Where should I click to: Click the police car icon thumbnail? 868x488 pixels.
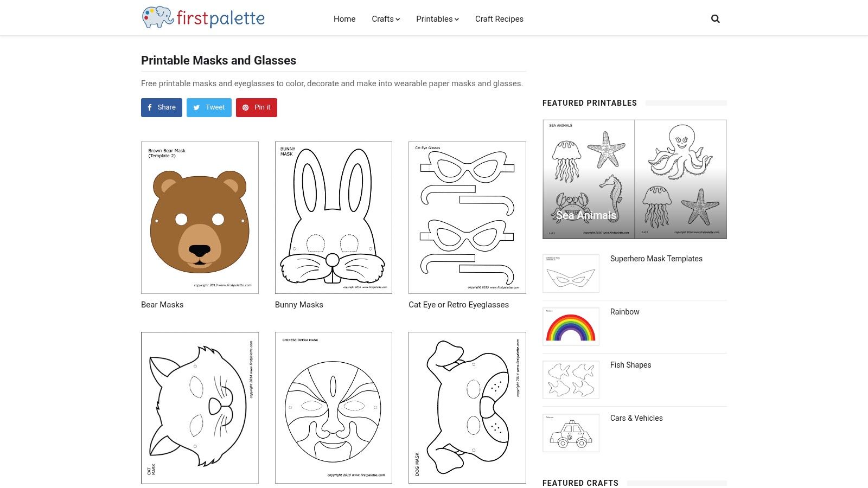coord(571,432)
